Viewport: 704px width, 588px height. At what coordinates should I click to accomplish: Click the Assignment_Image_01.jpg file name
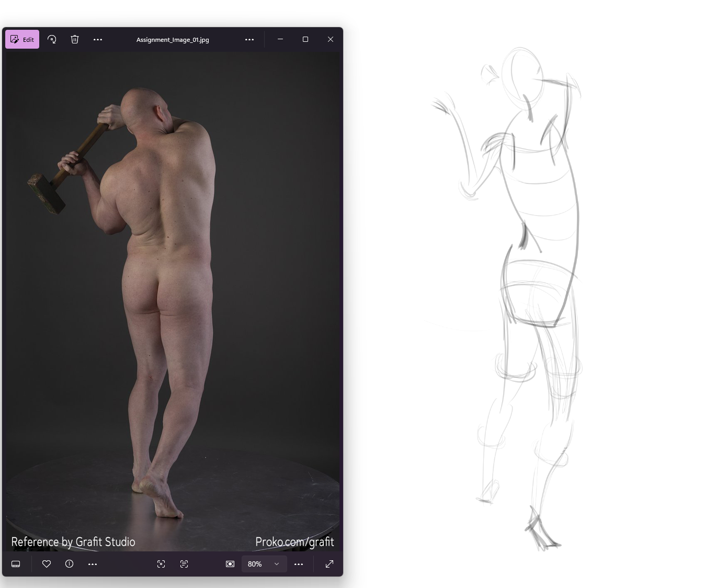[173, 40]
